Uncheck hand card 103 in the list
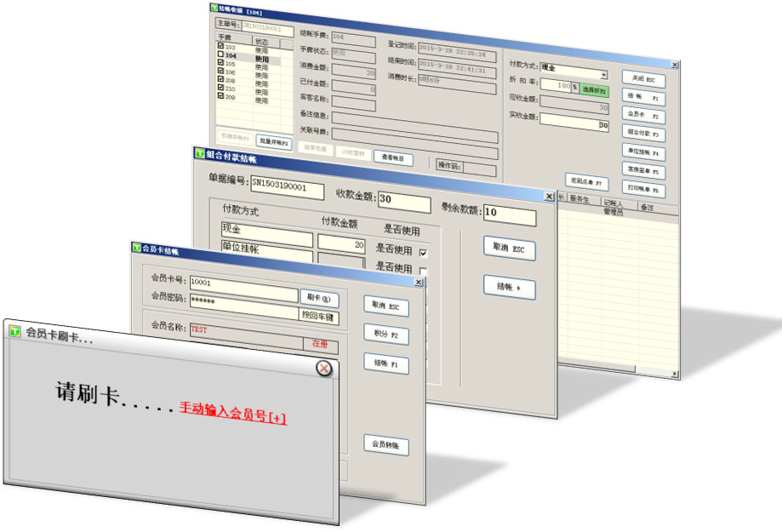The image size is (782, 532). tap(220, 47)
